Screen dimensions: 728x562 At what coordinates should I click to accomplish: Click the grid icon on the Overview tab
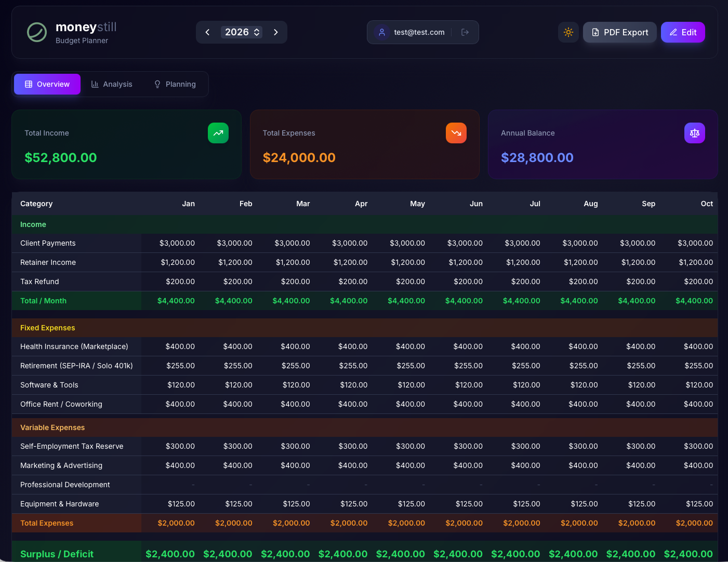(29, 84)
